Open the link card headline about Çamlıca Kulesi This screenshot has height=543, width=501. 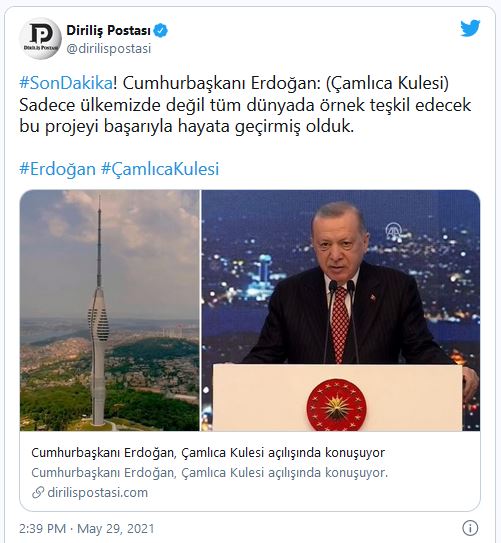(208, 452)
